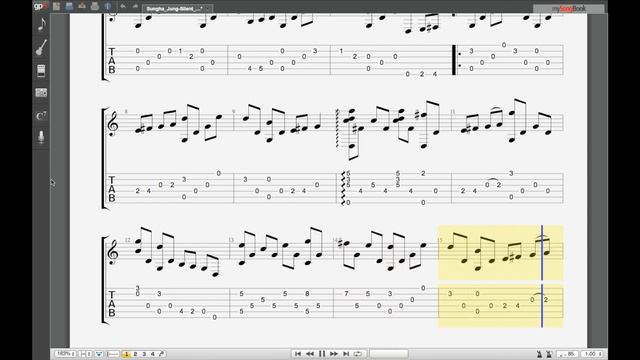Viewport: 640px width, 360px height.
Task: Select voice 3
Action: coord(144,354)
